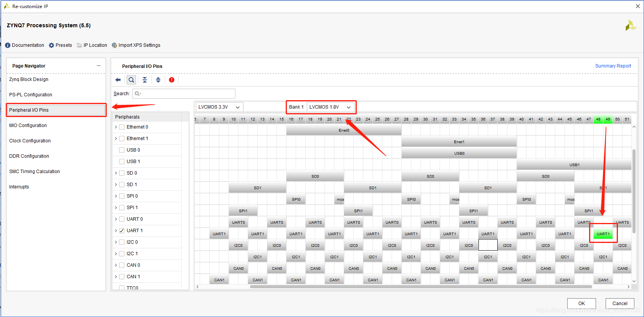Screen dimensions: 644x317
Task: Click the USB0 pin group cell
Action: click(x=459, y=154)
